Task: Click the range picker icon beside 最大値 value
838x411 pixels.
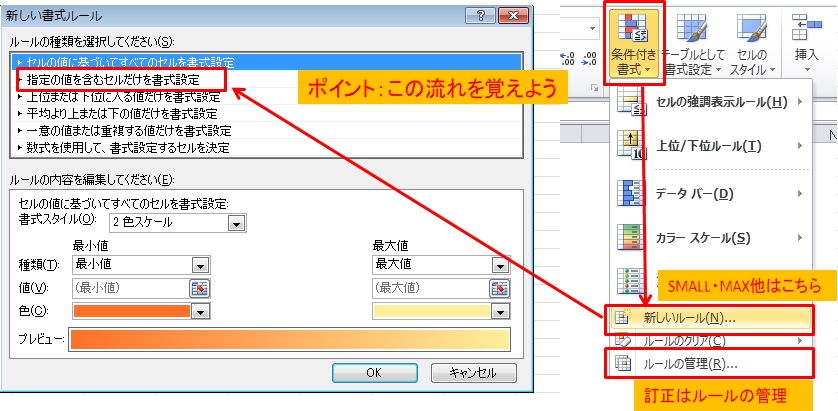Action: tap(500, 288)
